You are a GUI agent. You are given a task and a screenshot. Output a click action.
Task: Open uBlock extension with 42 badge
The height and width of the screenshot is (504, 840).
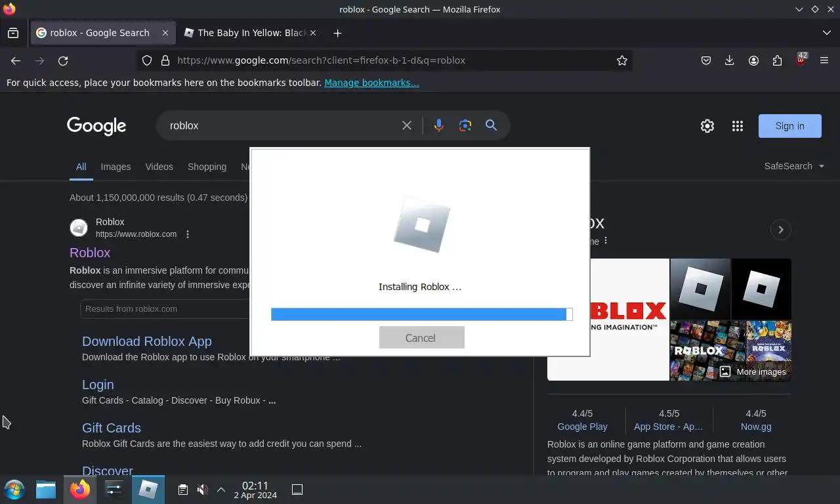tap(801, 60)
